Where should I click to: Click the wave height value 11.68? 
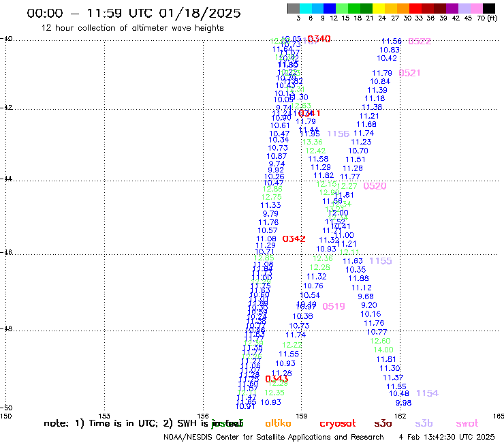pos(366,124)
